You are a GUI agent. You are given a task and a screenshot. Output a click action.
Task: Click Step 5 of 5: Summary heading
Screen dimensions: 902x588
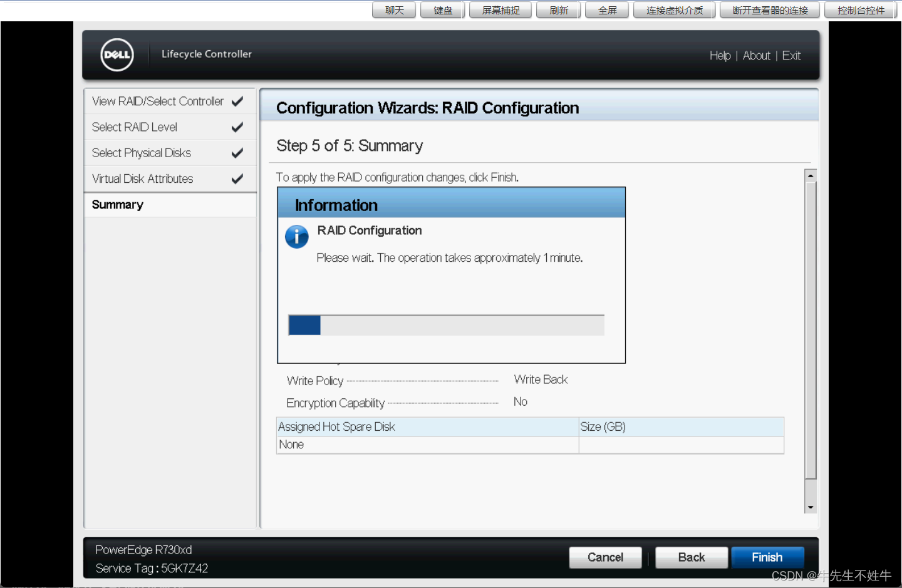[x=350, y=146]
